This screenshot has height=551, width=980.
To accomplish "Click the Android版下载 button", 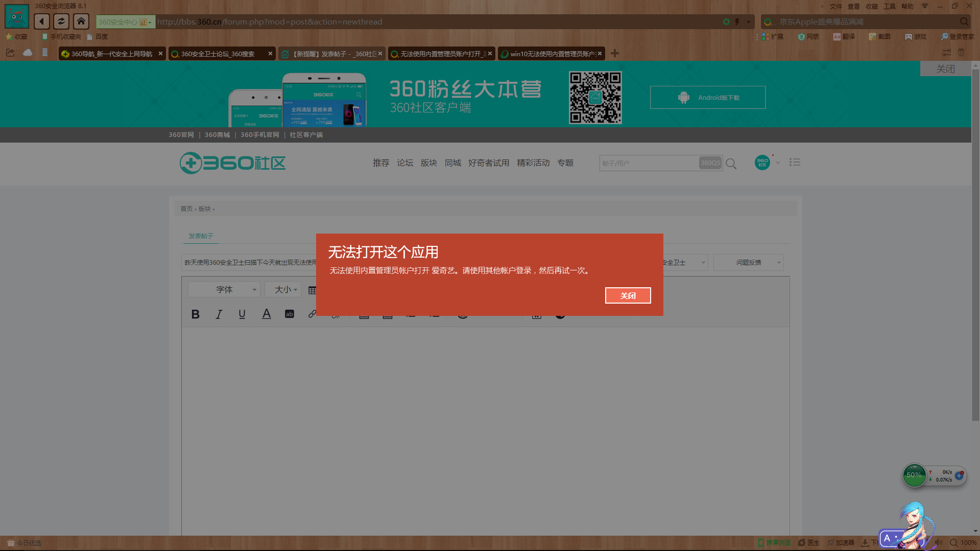I will coord(707,97).
